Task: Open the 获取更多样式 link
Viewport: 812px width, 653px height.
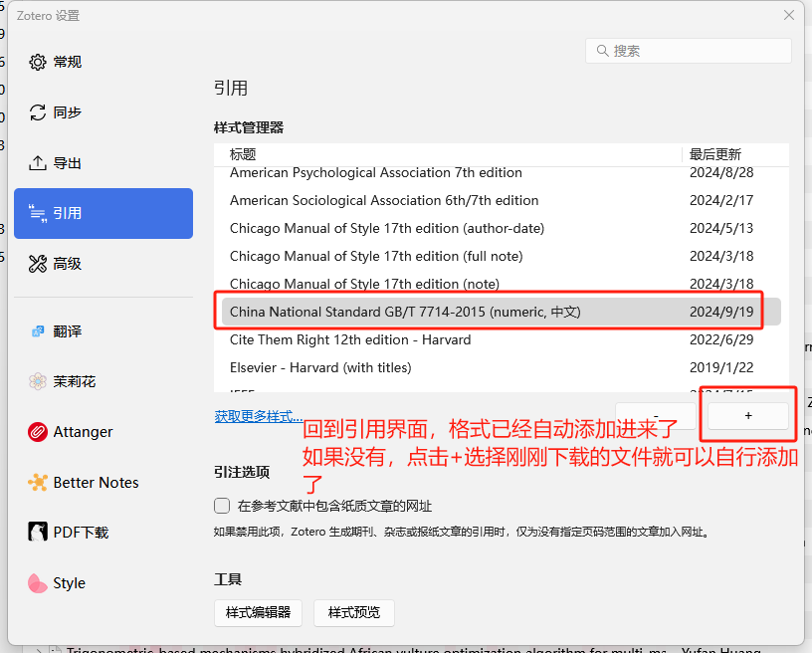Action: point(259,416)
